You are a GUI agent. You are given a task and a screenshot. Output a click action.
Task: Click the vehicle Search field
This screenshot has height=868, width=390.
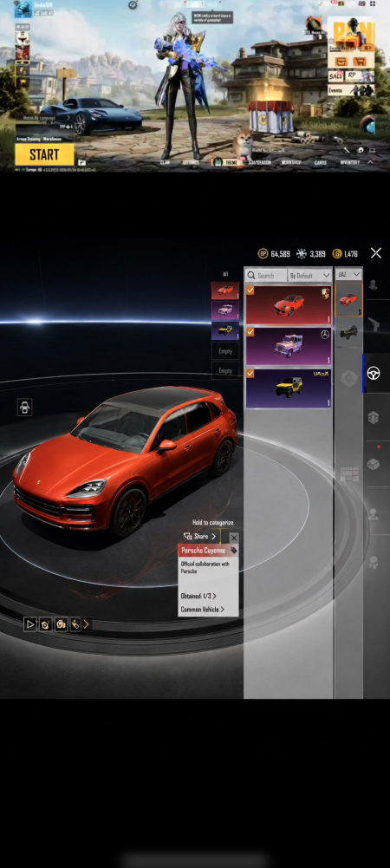[266, 275]
